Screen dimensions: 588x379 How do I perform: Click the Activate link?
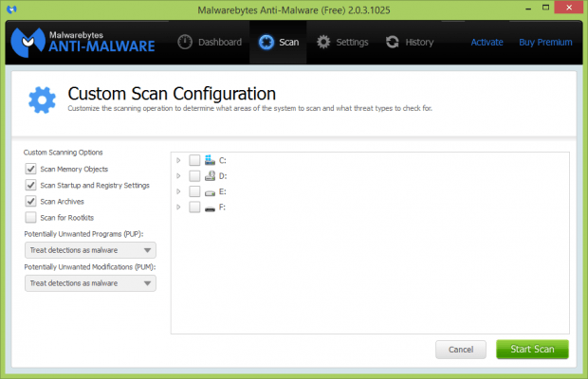487,43
